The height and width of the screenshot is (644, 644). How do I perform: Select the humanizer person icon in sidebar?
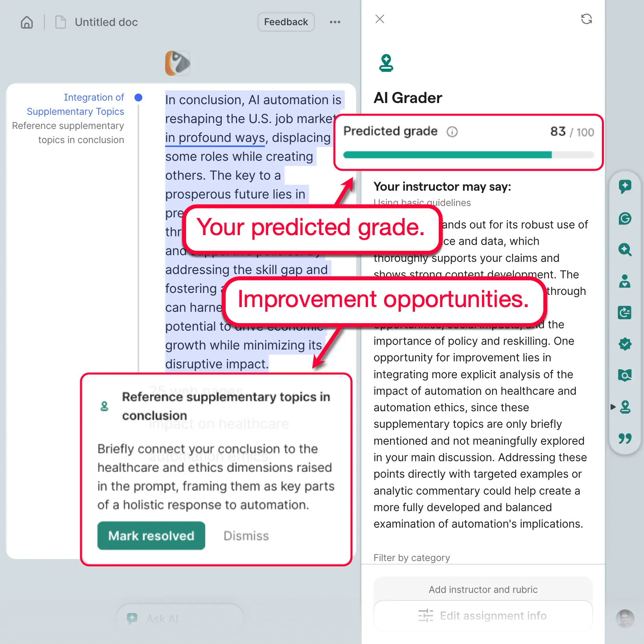625,282
